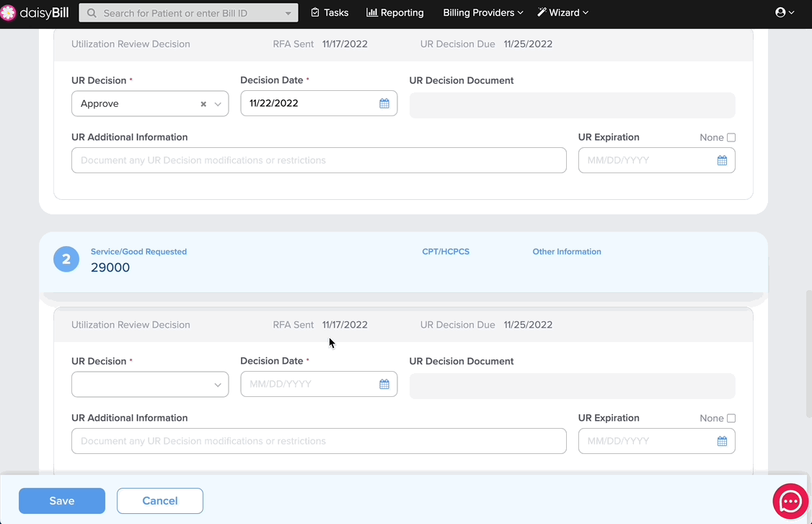Image resolution: width=812 pixels, height=524 pixels.
Task: Open the Wizard menu
Action: [562, 12]
